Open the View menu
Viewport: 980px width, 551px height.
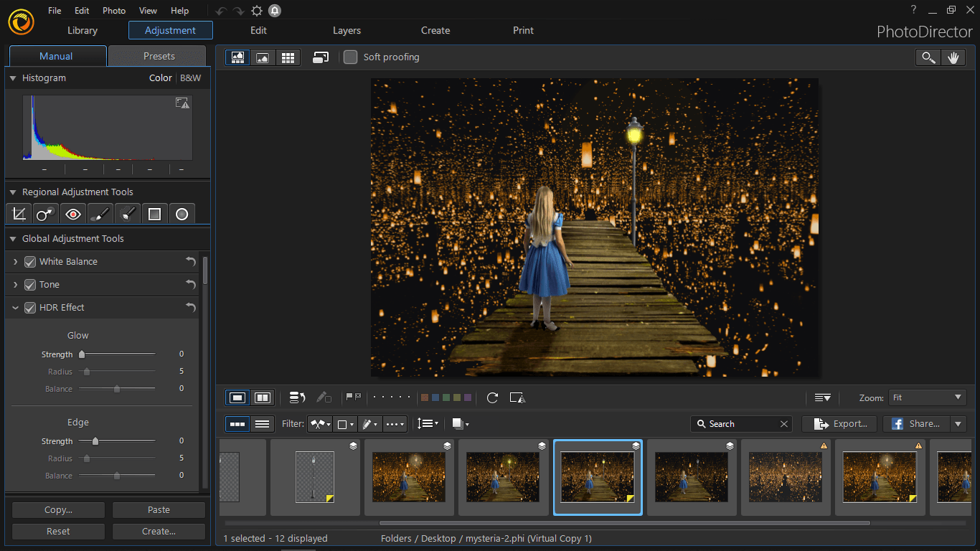pyautogui.click(x=148, y=11)
